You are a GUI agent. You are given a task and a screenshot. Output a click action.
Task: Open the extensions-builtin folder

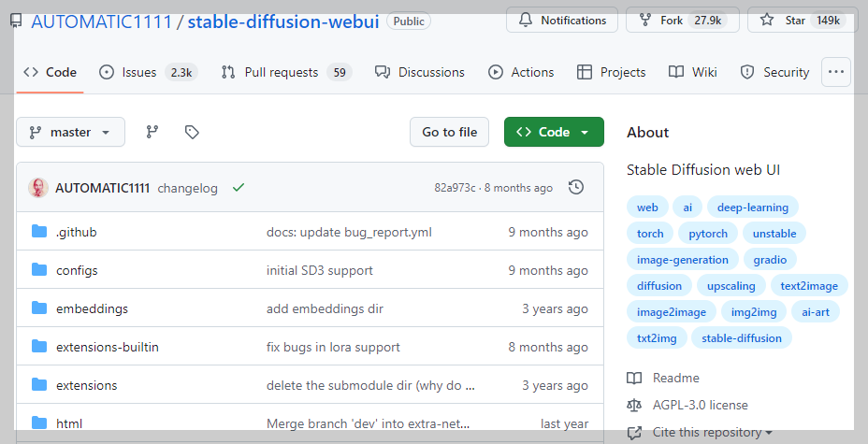click(108, 347)
